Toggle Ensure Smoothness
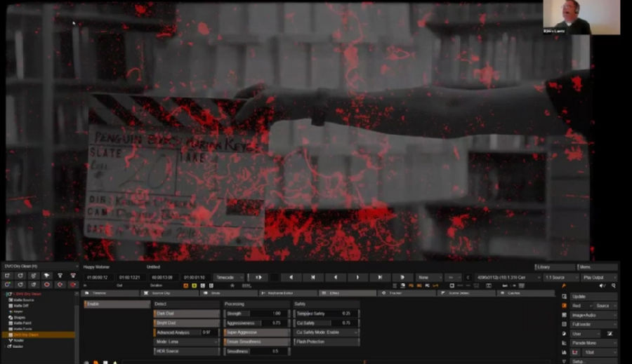The image size is (632, 364). coord(257,342)
